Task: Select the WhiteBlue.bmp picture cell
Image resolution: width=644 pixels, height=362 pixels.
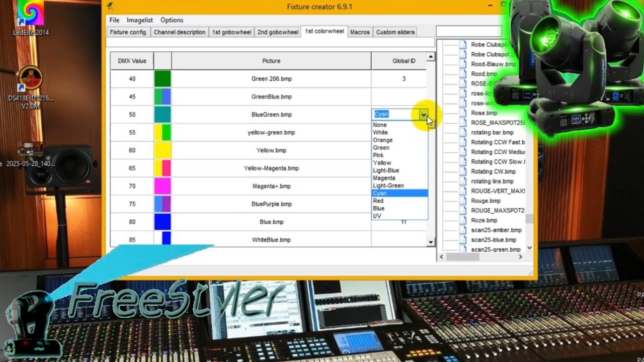Action: click(x=271, y=239)
